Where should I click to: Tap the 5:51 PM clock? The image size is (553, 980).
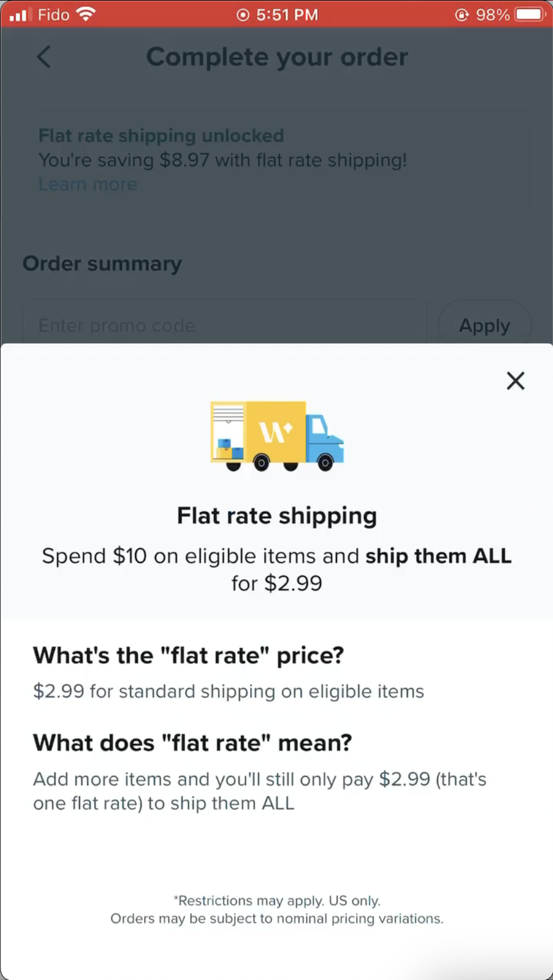[x=287, y=14]
